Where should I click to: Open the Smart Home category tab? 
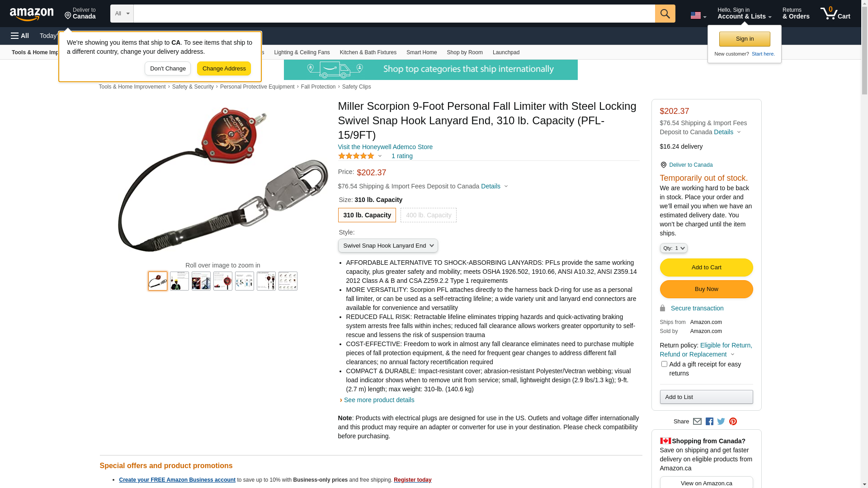click(421, 52)
